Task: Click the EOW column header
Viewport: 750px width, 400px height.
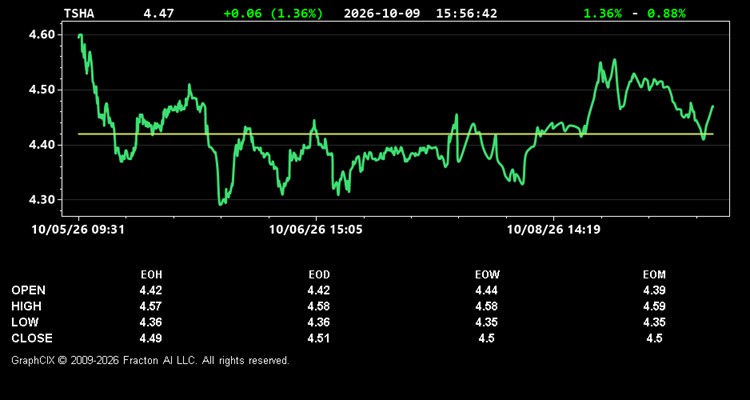Action: (487, 275)
